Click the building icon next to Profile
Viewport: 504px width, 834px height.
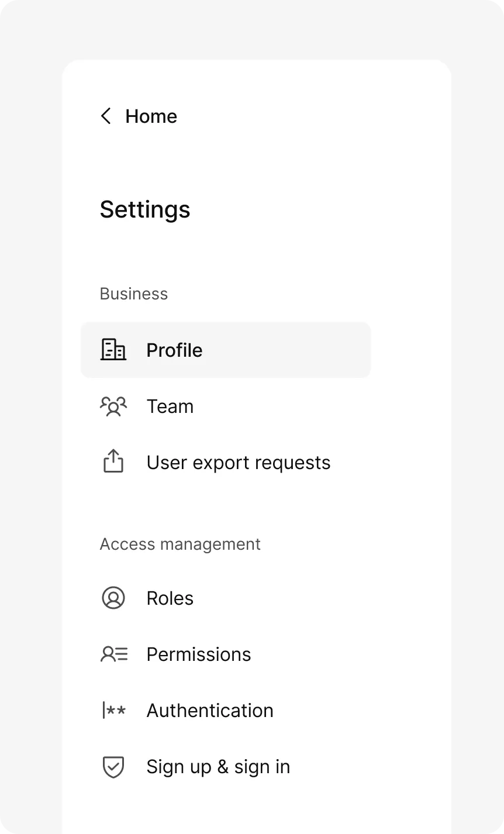pos(113,350)
